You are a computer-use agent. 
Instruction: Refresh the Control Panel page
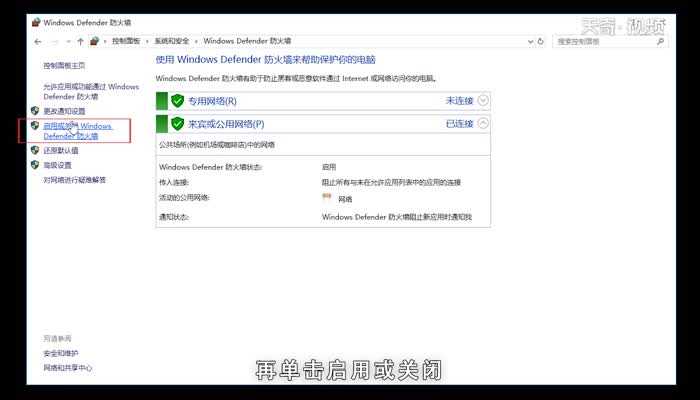541,41
